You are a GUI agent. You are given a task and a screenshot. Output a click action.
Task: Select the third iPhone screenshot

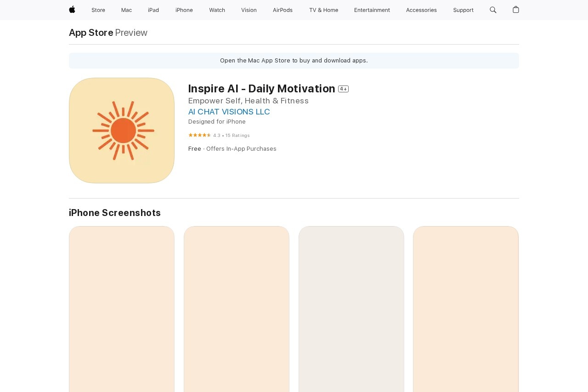351,309
